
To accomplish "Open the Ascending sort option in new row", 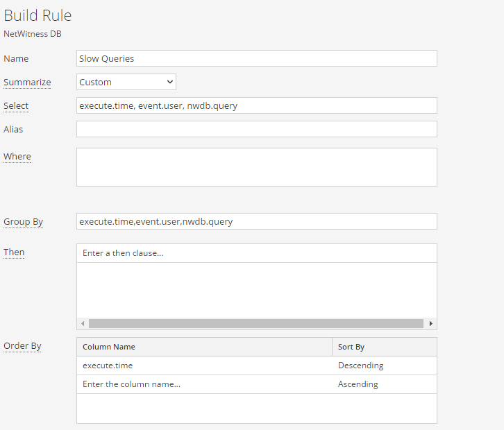I will point(384,384).
